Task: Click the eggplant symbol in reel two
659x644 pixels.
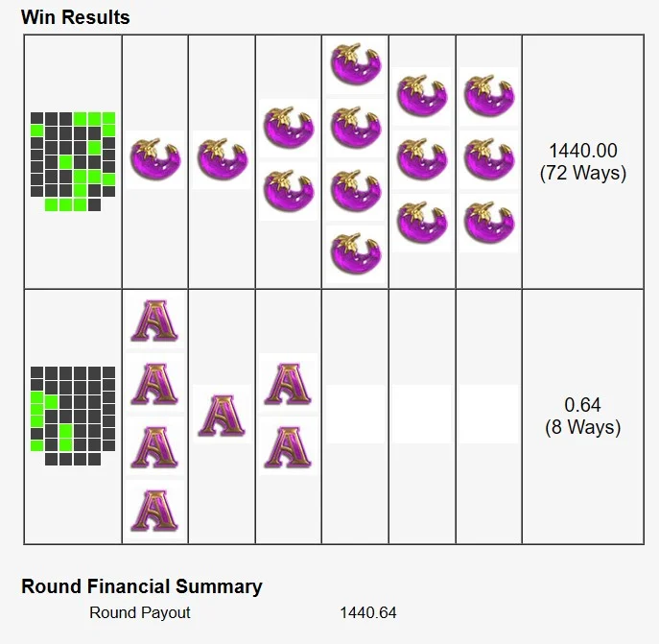Action: pyautogui.click(x=222, y=159)
